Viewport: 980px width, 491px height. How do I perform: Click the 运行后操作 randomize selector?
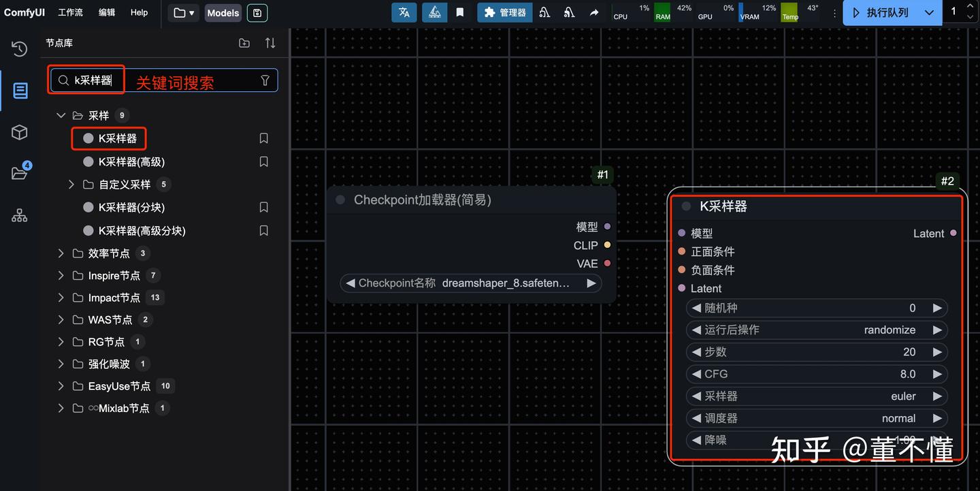point(817,330)
